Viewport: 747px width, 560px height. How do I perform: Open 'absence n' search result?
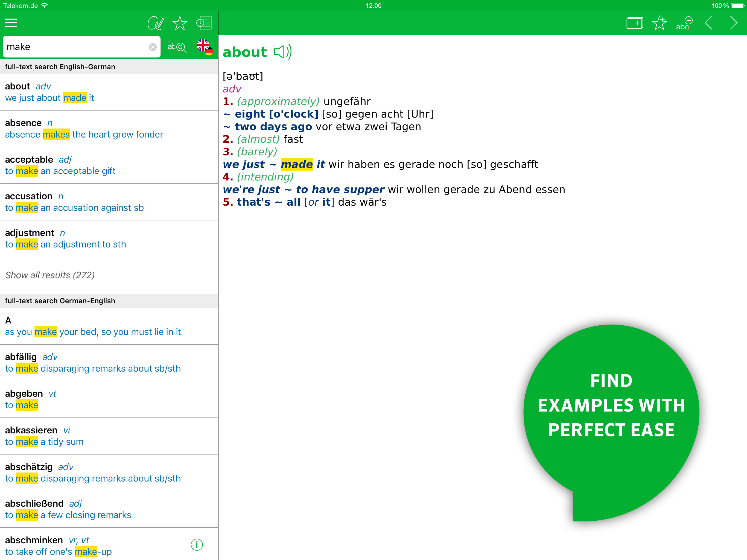point(109,129)
